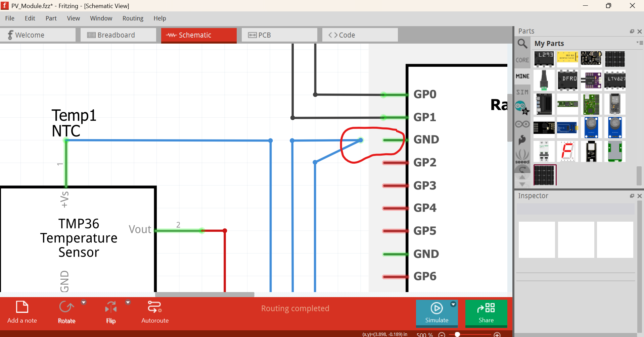
Task: Pick the solar panel in first row
Action: 615,59
